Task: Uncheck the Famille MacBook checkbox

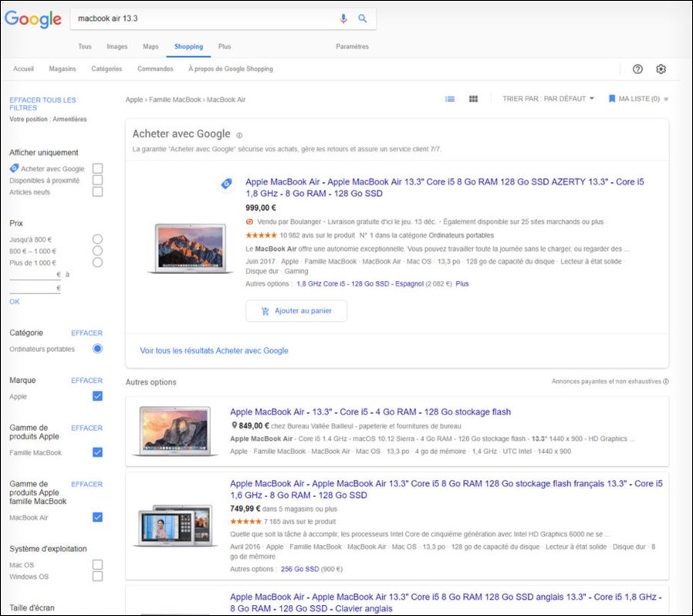Action: click(x=98, y=452)
